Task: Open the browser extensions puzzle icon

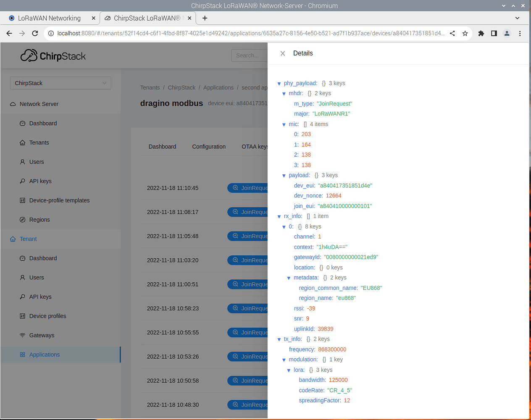Action: click(481, 33)
